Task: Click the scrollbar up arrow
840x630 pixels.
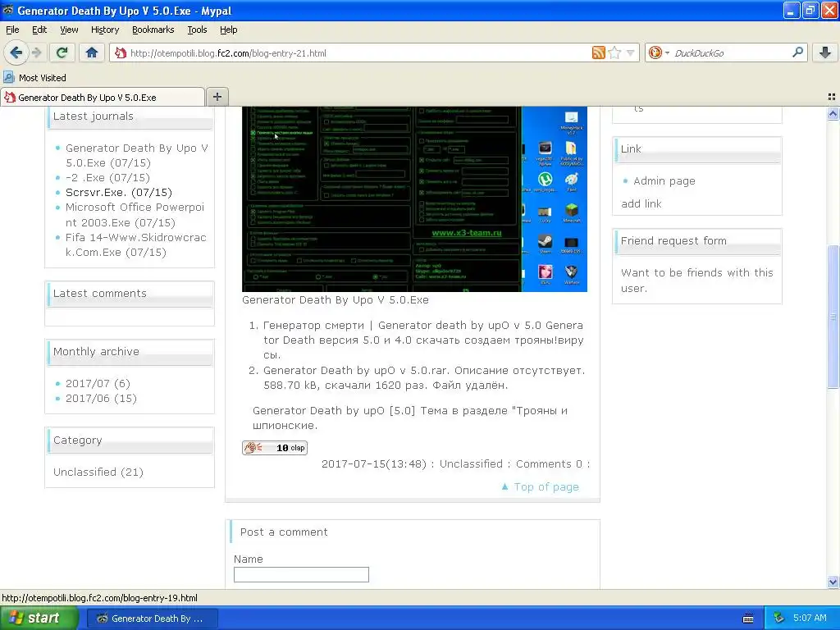Action: tap(833, 113)
